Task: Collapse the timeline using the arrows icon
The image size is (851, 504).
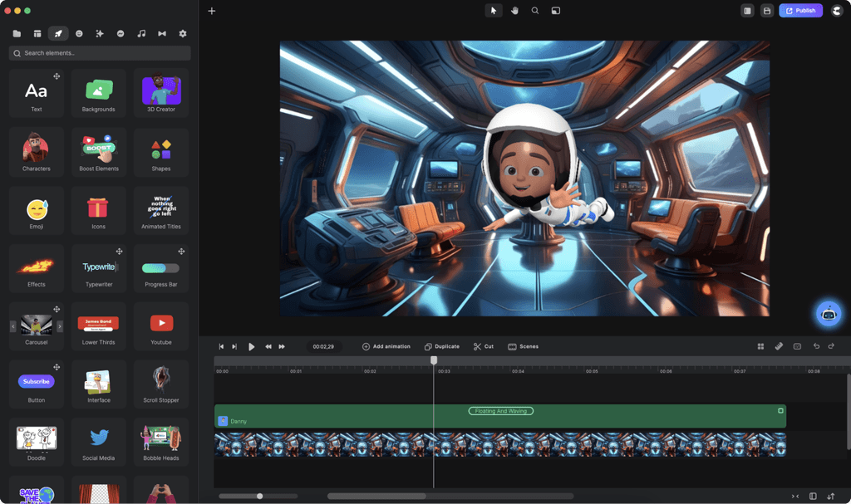Action: (x=795, y=497)
